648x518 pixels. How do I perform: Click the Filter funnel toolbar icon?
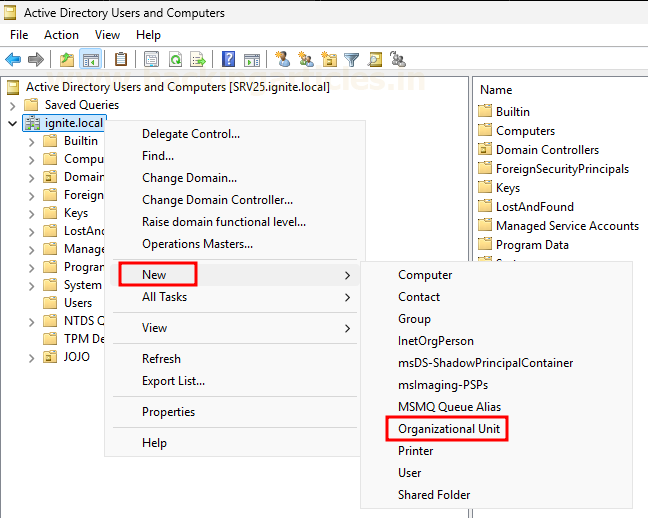352,60
